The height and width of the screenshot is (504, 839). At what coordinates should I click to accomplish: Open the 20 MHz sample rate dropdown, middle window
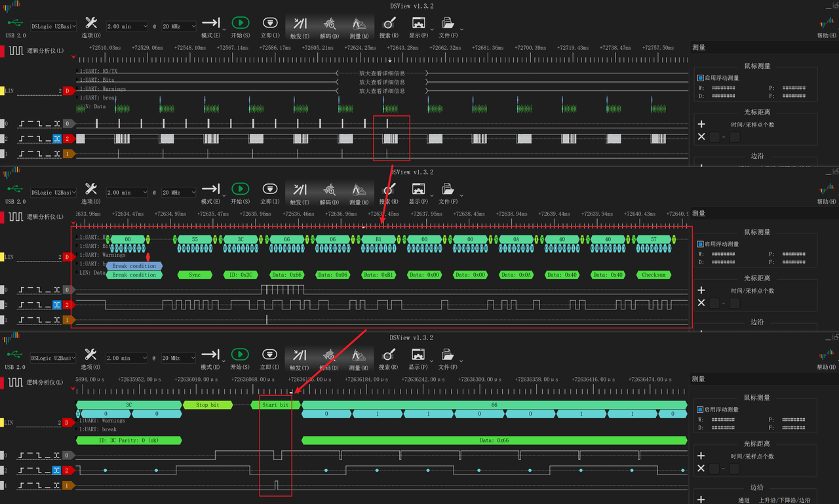pyautogui.click(x=179, y=193)
